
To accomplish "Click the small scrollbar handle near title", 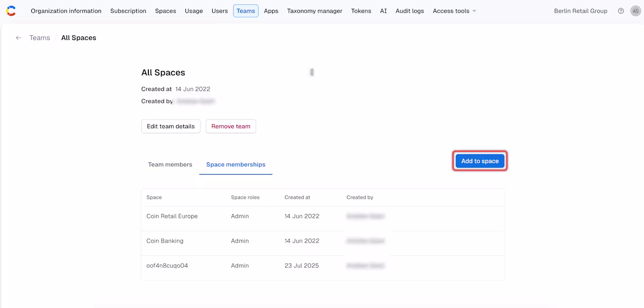I will coord(312,72).
